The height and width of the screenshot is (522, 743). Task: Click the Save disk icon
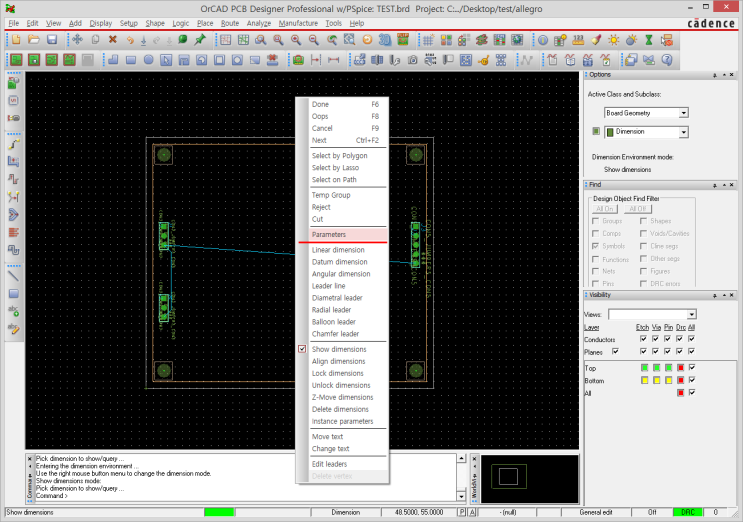50,40
